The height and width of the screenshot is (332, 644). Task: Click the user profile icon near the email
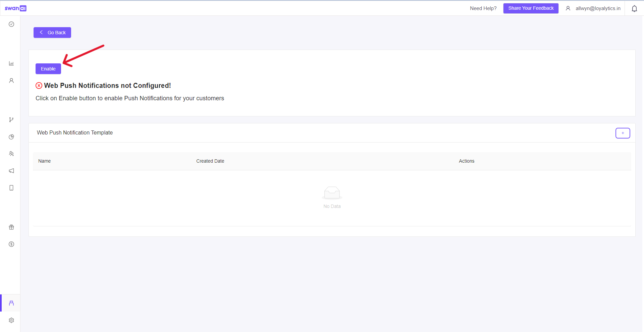point(568,8)
